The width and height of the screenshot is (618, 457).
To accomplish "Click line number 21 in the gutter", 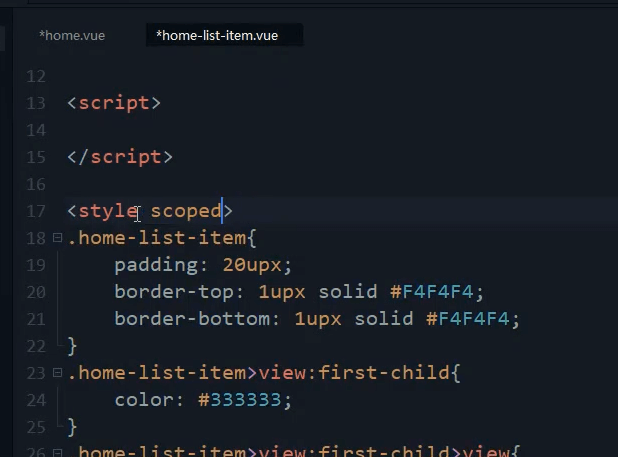I will coord(36,319).
